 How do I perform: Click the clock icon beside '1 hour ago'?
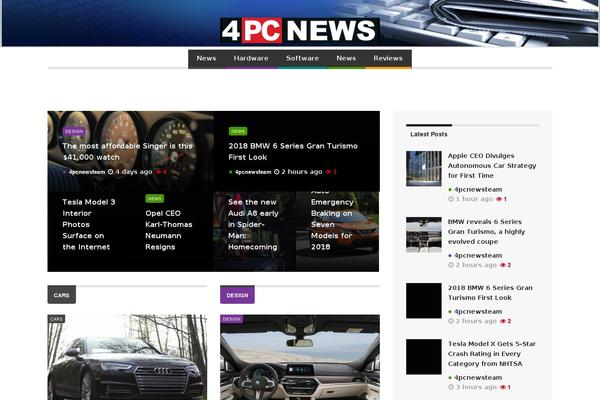click(x=451, y=199)
